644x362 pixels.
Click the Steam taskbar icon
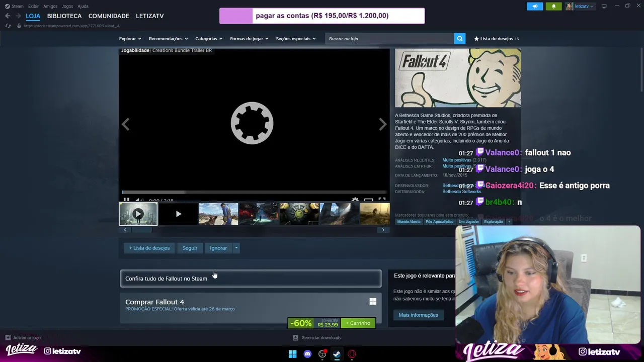tap(337, 354)
